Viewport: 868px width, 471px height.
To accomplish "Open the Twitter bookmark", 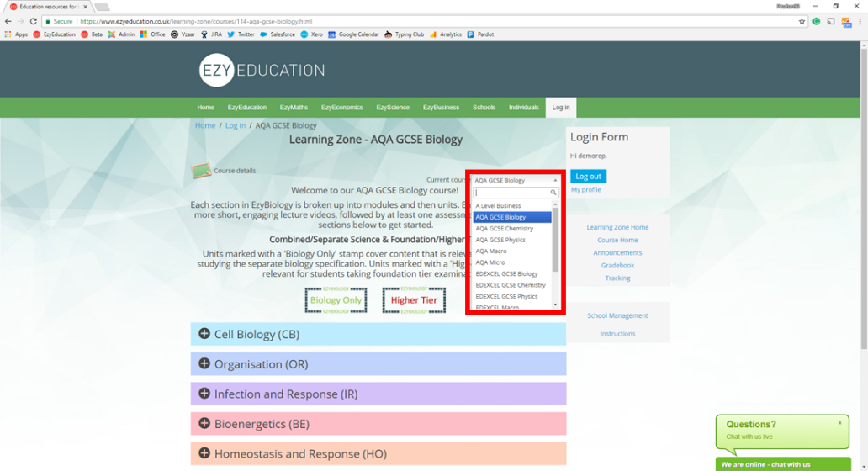I will 241,34.
